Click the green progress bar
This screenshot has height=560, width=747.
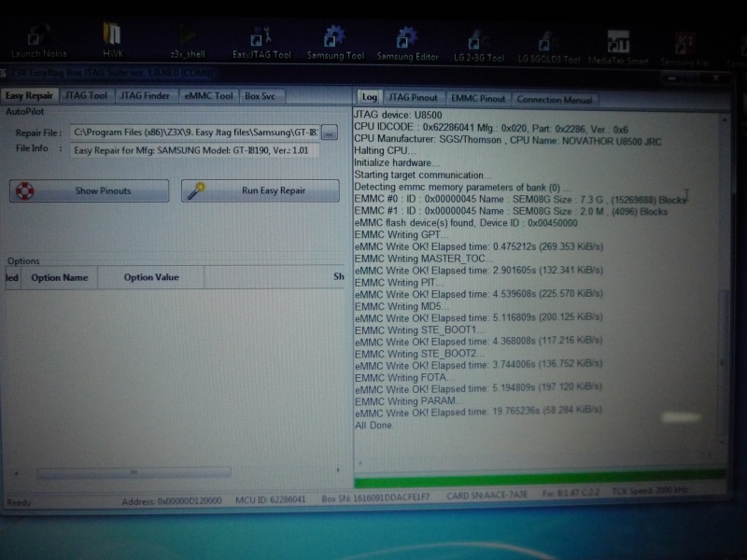click(x=540, y=479)
